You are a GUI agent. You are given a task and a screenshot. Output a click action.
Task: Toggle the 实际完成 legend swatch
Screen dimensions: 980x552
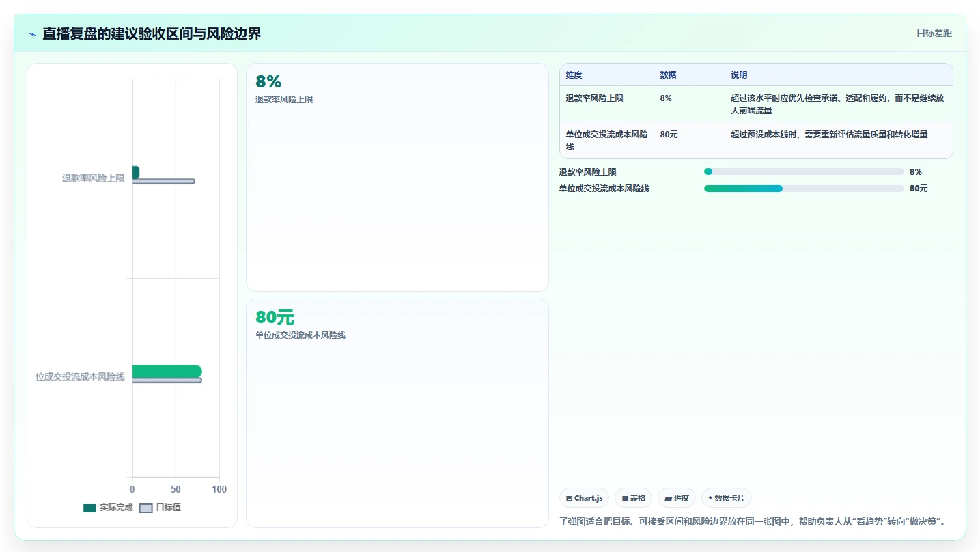[89, 508]
